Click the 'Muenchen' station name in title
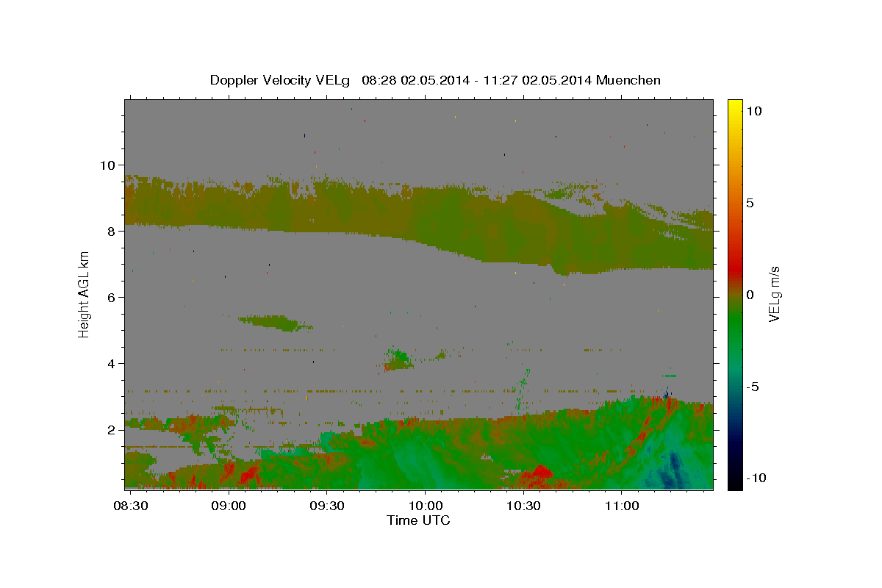882x588 pixels. [628, 80]
